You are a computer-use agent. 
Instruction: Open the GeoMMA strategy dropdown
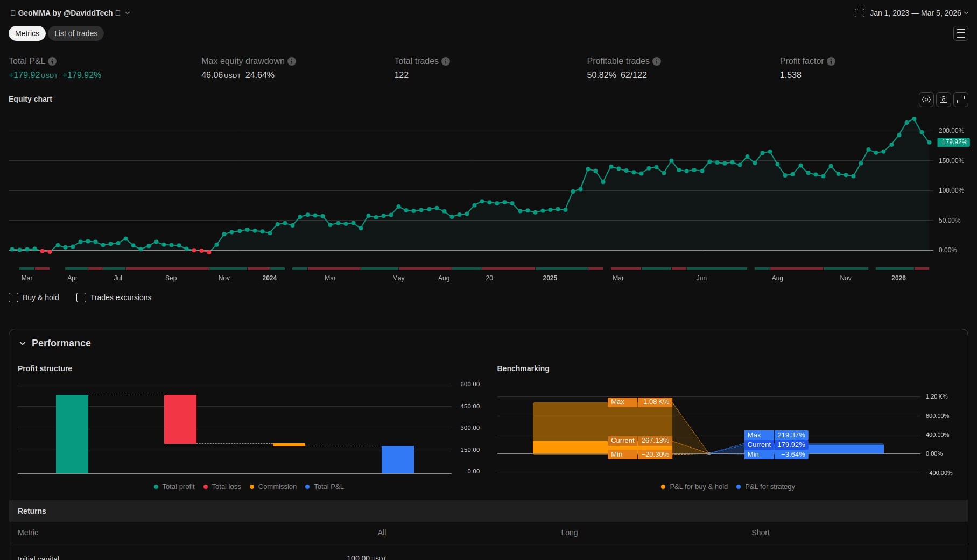pos(128,13)
